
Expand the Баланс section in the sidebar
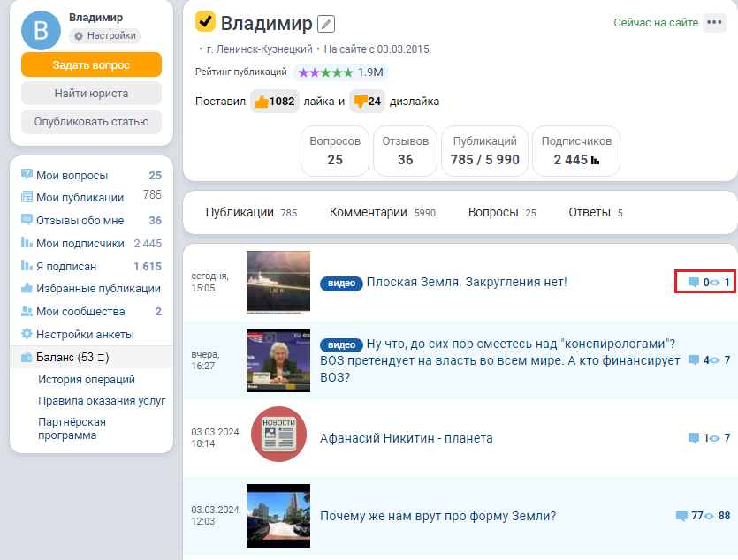pyautogui.click(x=73, y=357)
